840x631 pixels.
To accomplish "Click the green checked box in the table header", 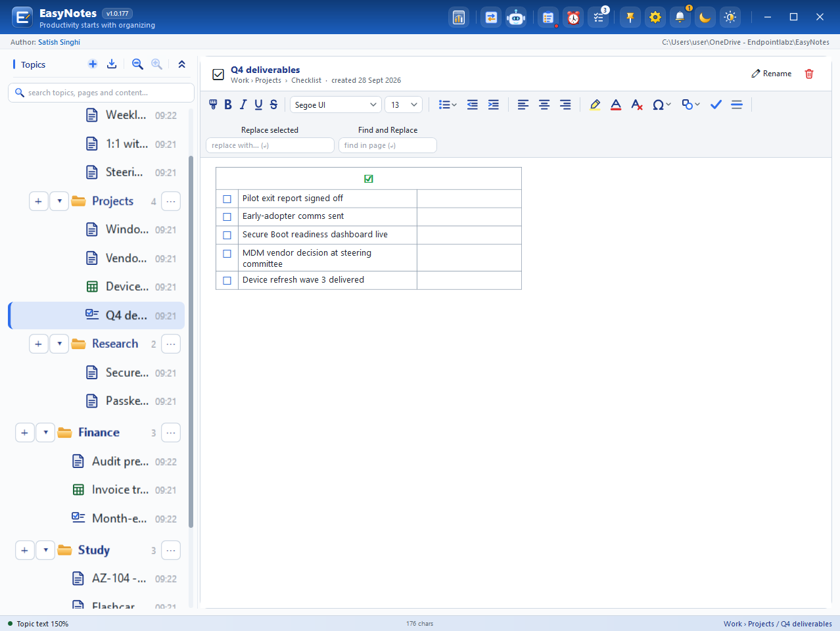I will [x=369, y=179].
